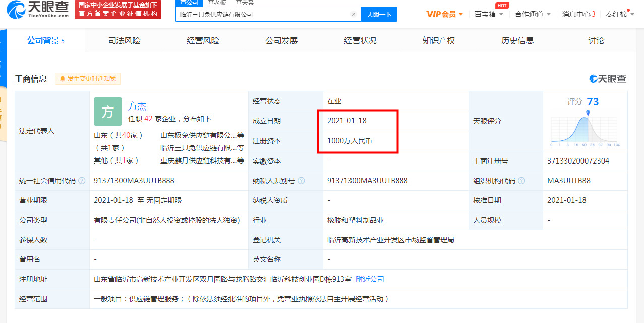
Task: Open 山东极兔供应链有限公司 company link
Action: (202, 135)
